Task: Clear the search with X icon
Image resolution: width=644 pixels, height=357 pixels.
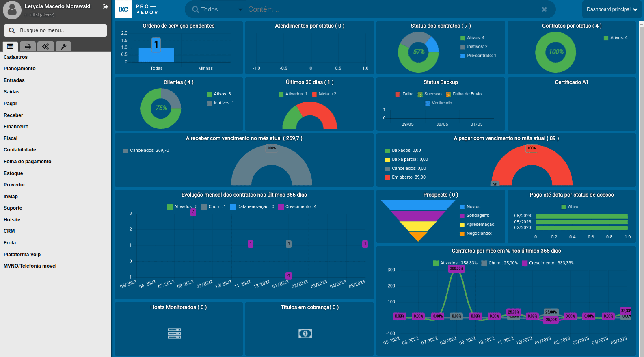Action: pos(544,9)
